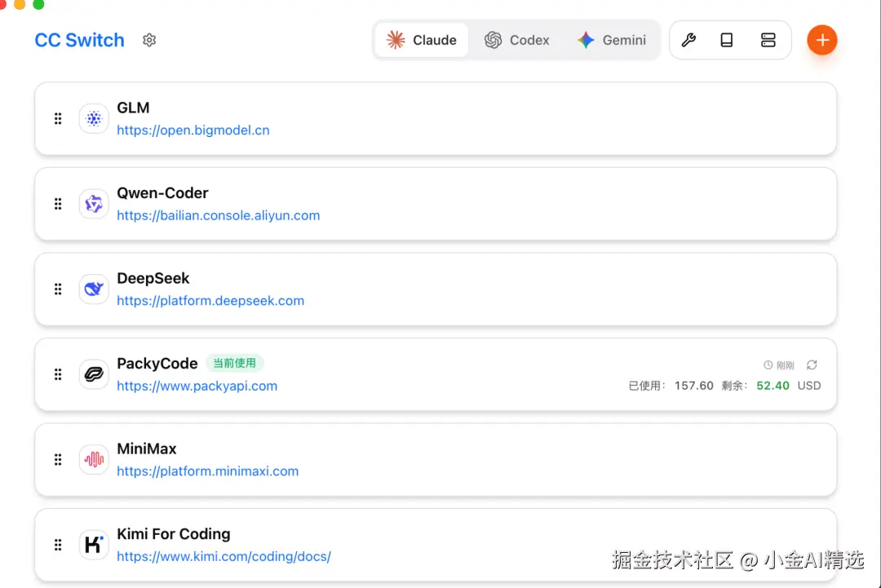
Task: Click the green window zoom button
Action: click(x=38, y=3)
